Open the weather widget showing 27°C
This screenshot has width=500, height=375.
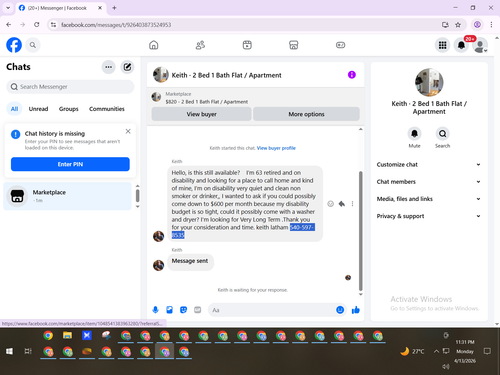(x=412, y=351)
